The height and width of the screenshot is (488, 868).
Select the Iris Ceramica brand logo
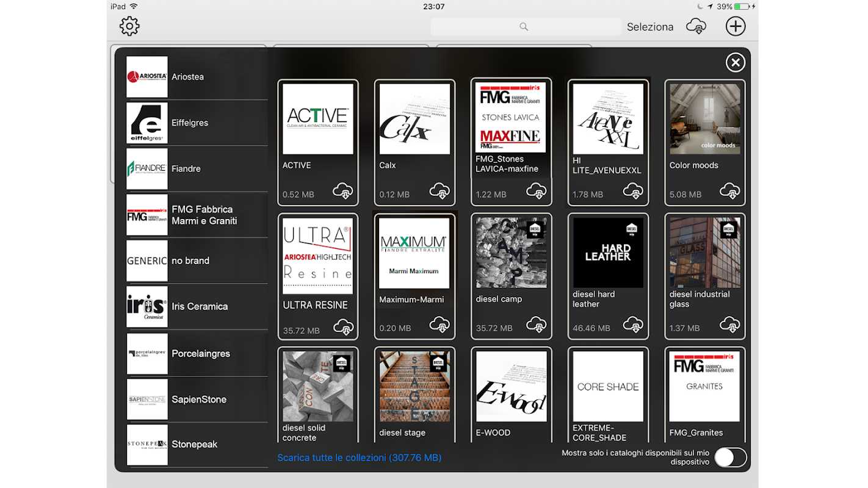click(x=147, y=307)
